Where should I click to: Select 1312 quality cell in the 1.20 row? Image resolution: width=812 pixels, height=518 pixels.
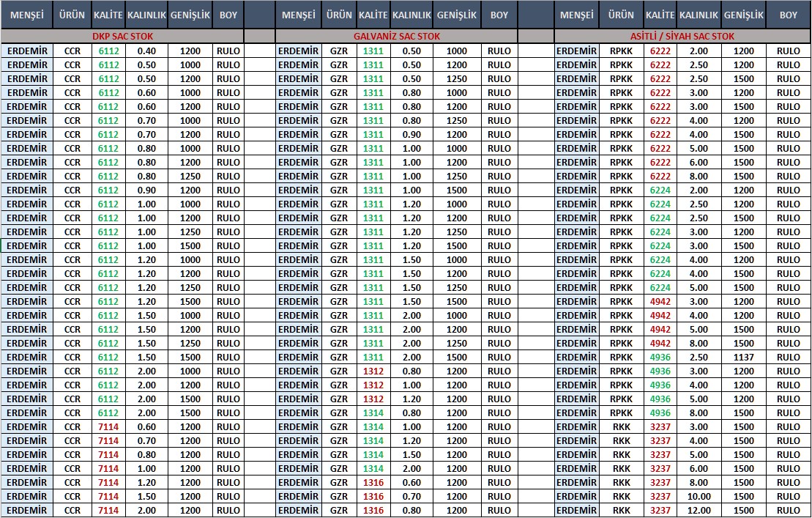pyautogui.click(x=373, y=399)
